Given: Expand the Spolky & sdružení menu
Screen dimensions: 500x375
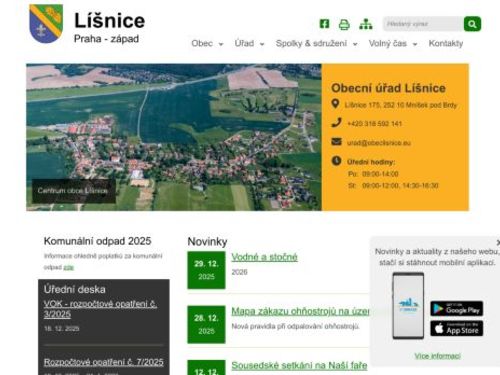Looking at the screenshot, I should click(316, 44).
